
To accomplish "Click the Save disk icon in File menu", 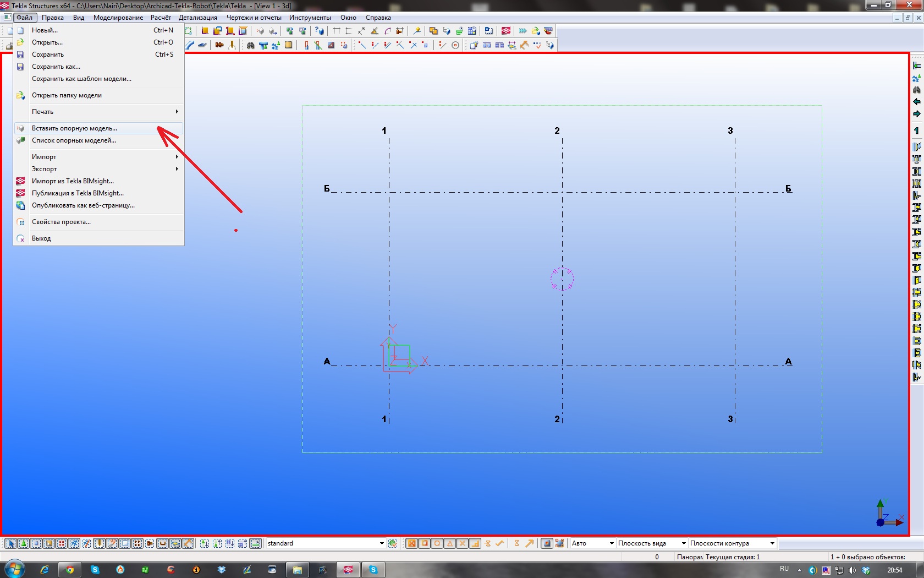I will point(20,54).
